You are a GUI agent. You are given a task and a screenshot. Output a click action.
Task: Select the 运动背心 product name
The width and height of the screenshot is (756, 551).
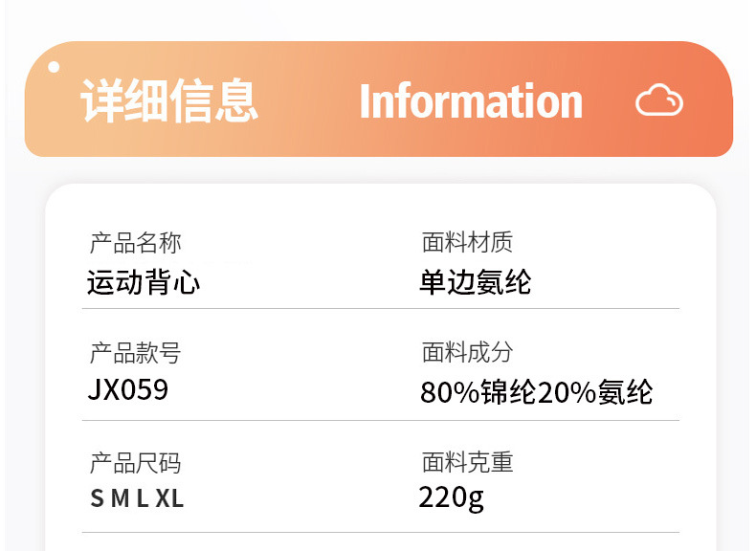point(144,282)
